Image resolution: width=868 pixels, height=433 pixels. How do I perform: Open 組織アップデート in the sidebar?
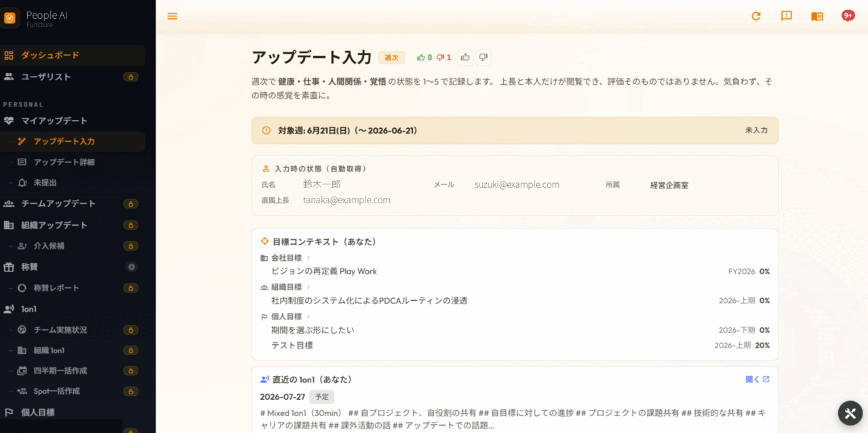(73, 225)
